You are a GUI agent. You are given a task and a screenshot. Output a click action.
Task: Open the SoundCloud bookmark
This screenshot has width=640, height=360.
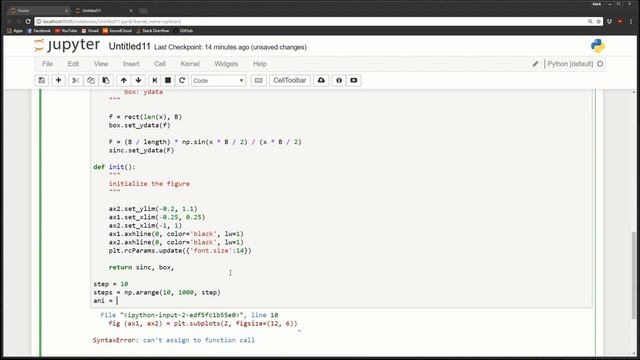coord(117,31)
